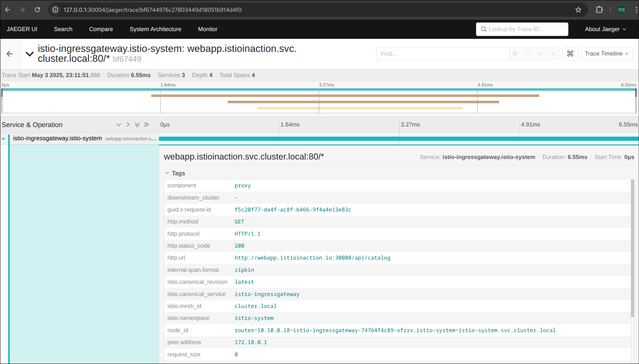Clear the Find search with X icon
This screenshot has height=364, width=639.
[553, 54]
